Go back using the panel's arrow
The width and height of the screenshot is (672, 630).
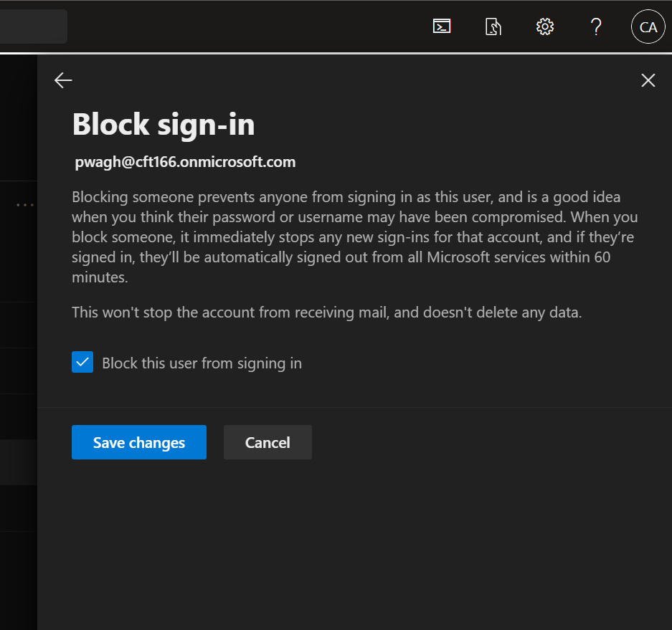point(63,80)
